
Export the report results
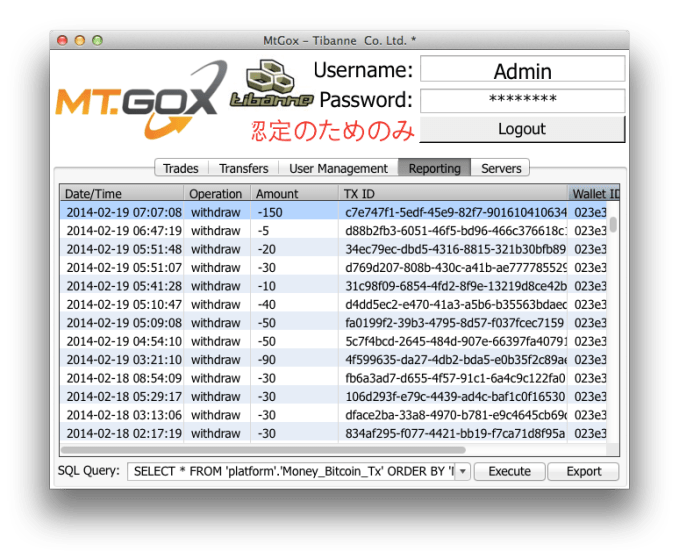coord(583,471)
